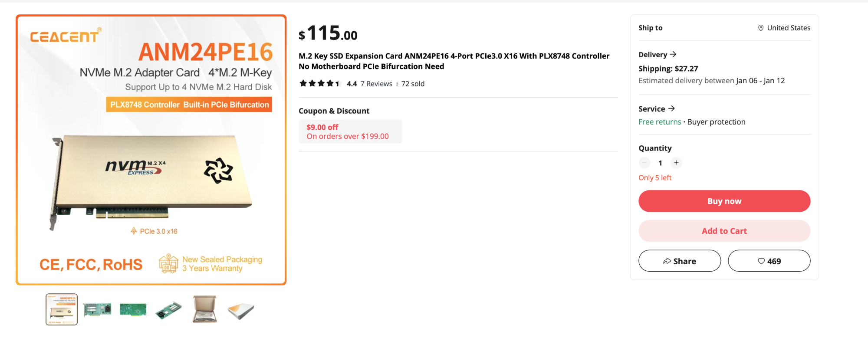Select the fifth packaging box thumbnail
The width and height of the screenshot is (868, 338).
click(204, 309)
